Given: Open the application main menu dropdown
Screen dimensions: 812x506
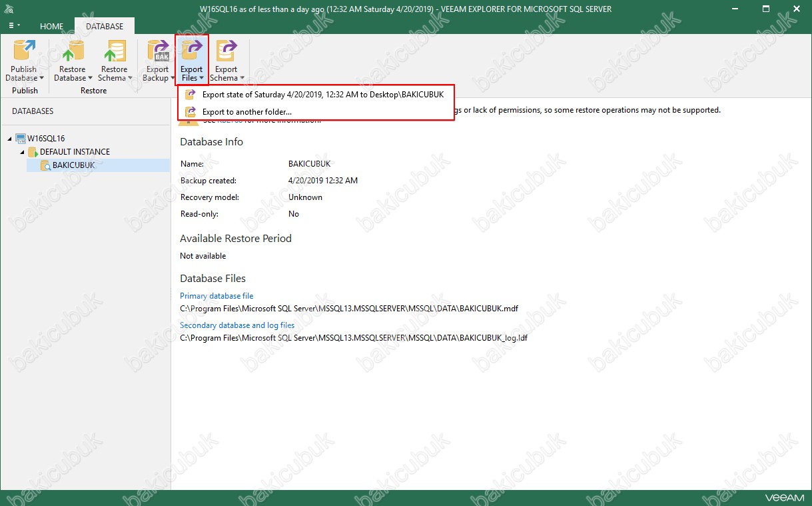Looking at the screenshot, I should pyautogui.click(x=14, y=25).
